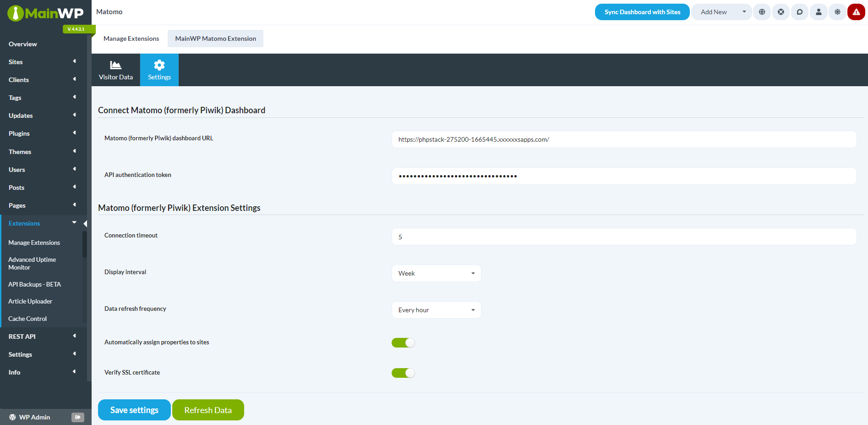Open the Display interval Week dropdown
868x425 pixels.
(436, 273)
